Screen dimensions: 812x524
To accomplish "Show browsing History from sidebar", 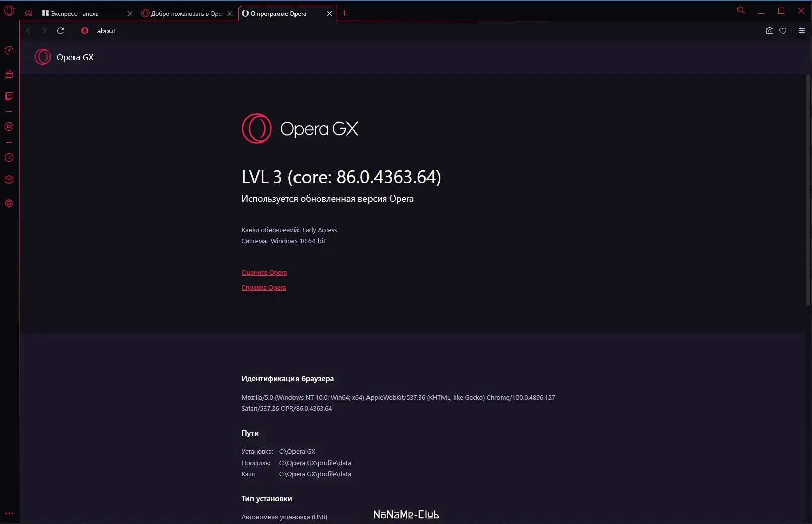I will coord(9,158).
